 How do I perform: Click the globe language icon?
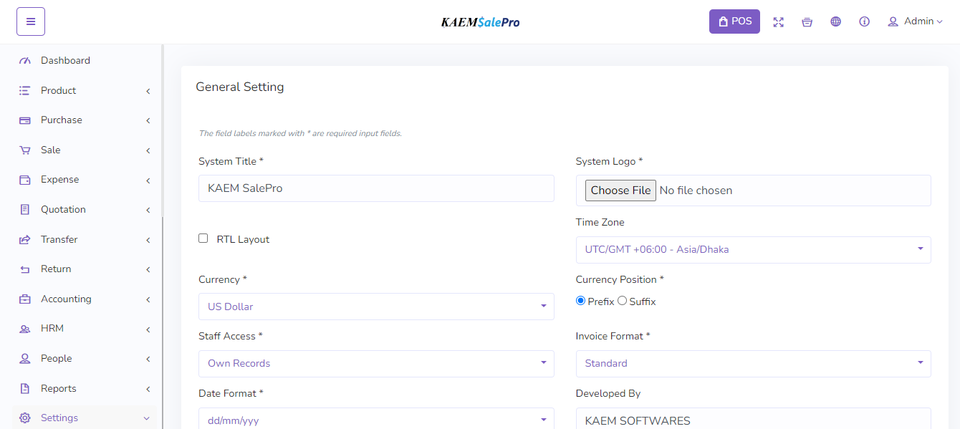835,22
